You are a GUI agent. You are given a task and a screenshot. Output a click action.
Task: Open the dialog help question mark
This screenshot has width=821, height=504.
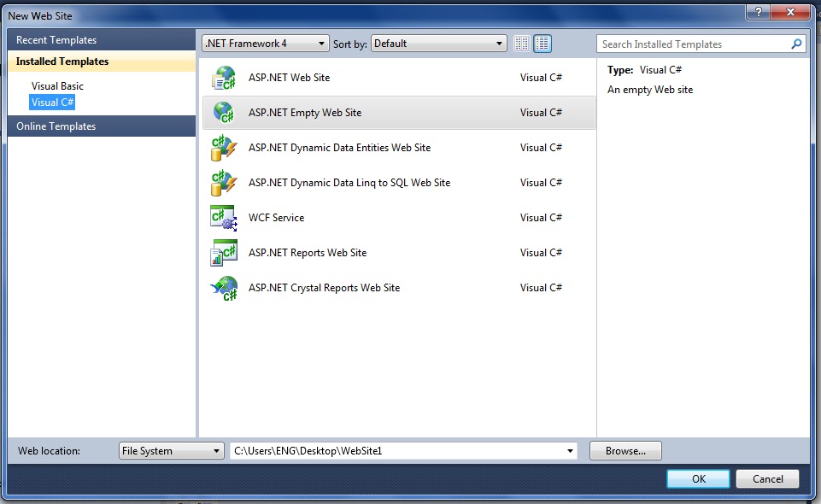click(x=760, y=13)
